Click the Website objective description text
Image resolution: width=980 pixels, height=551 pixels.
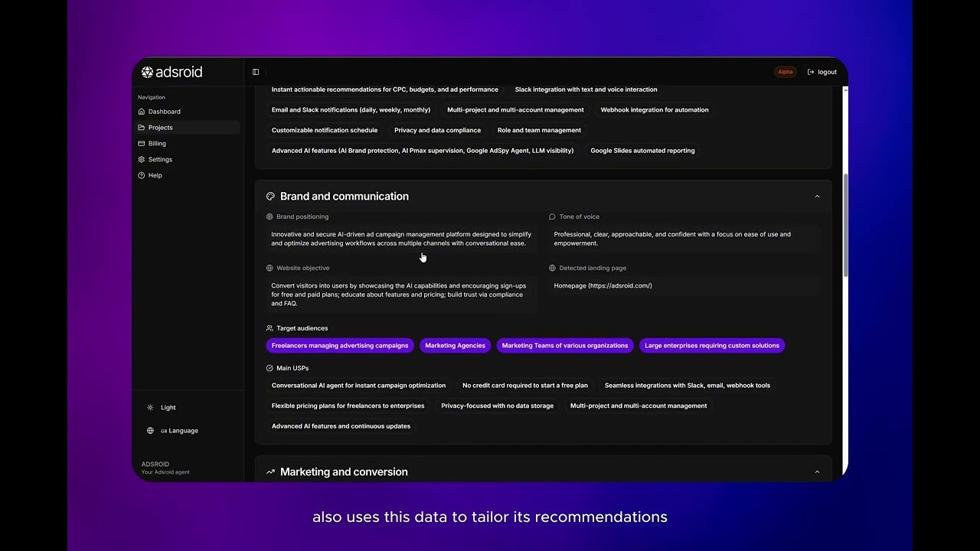(399, 295)
